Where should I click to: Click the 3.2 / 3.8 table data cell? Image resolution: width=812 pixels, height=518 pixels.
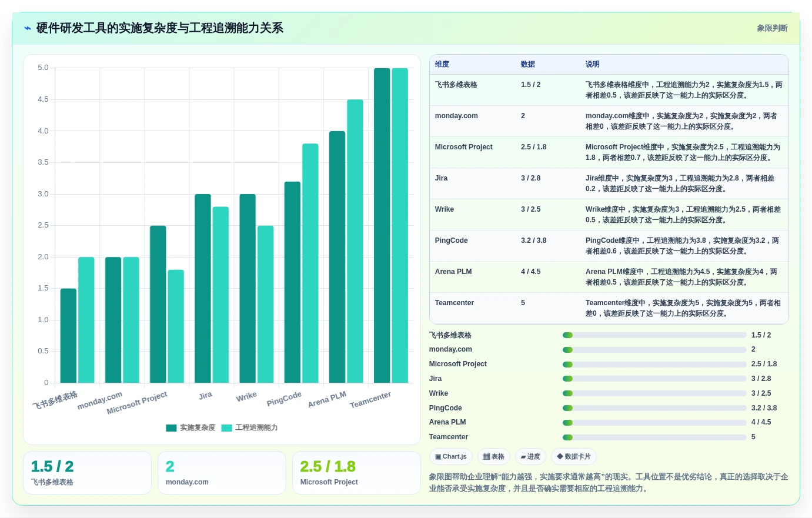[534, 240]
